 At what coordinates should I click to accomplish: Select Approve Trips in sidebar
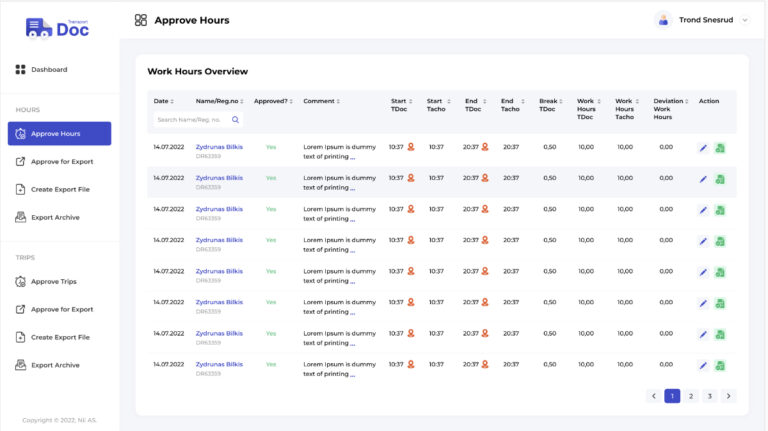[53, 282]
